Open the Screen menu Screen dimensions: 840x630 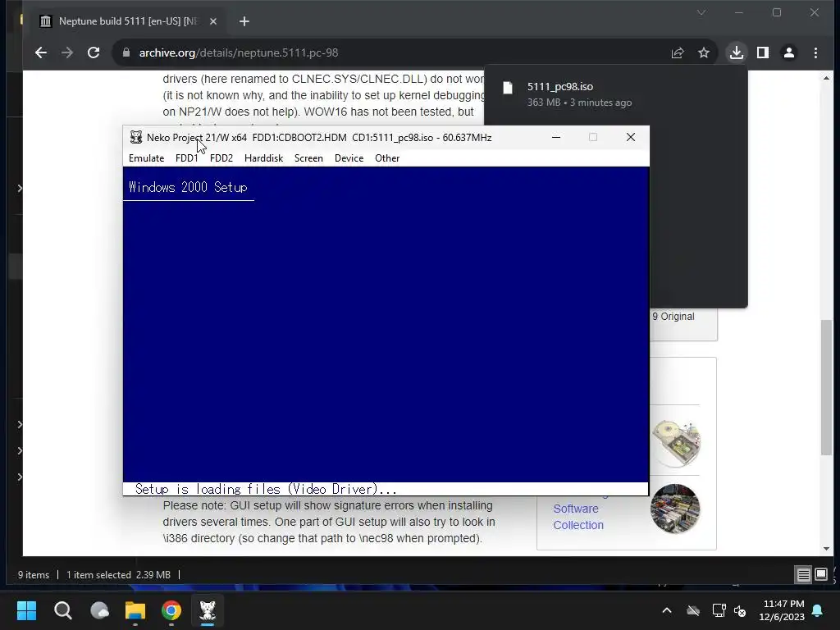(x=308, y=158)
